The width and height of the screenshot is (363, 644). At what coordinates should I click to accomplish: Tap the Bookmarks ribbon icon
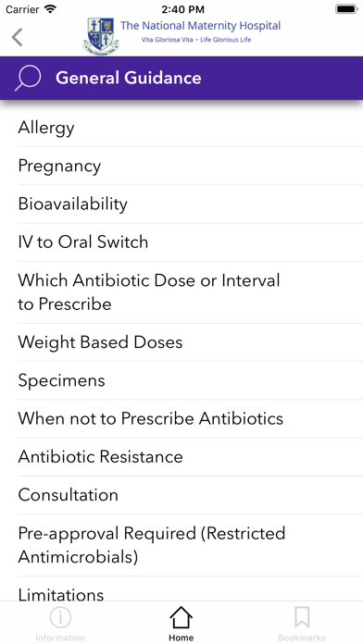point(302,617)
